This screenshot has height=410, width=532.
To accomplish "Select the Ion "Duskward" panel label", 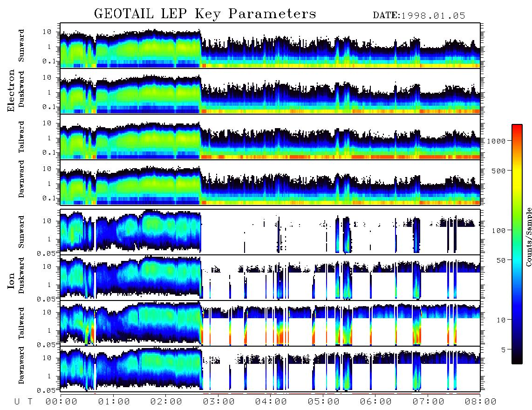I will click(21, 275).
